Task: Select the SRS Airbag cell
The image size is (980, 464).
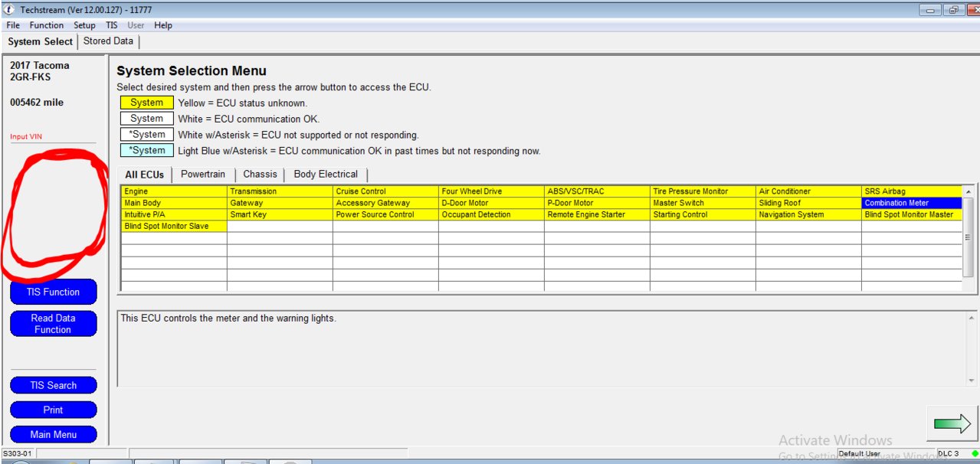Action: (912, 191)
